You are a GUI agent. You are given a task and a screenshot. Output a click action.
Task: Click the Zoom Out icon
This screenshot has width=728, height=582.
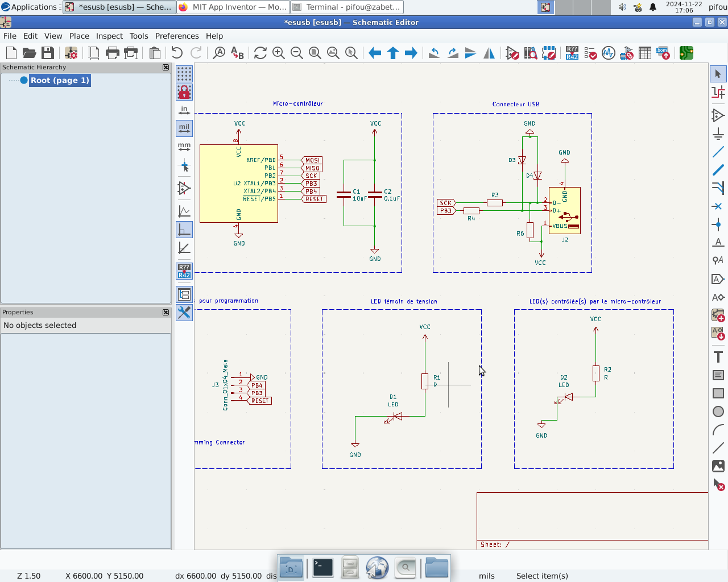click(x=297, y=53)
